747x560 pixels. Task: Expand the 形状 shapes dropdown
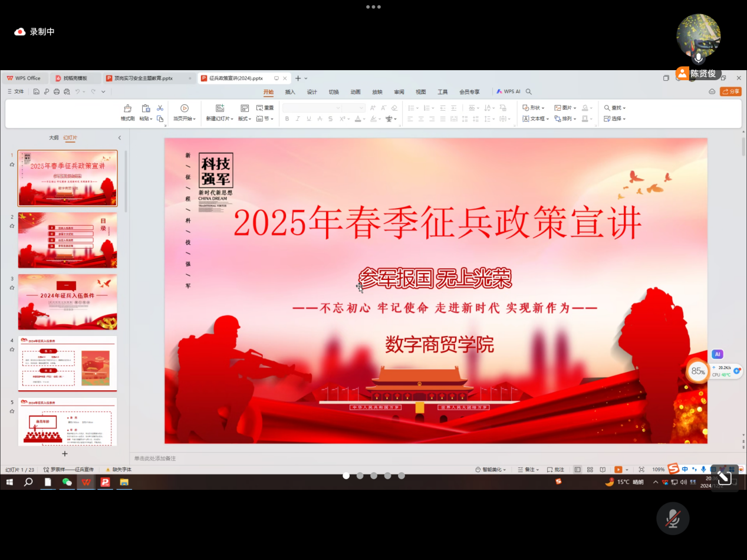coord(534,108)
